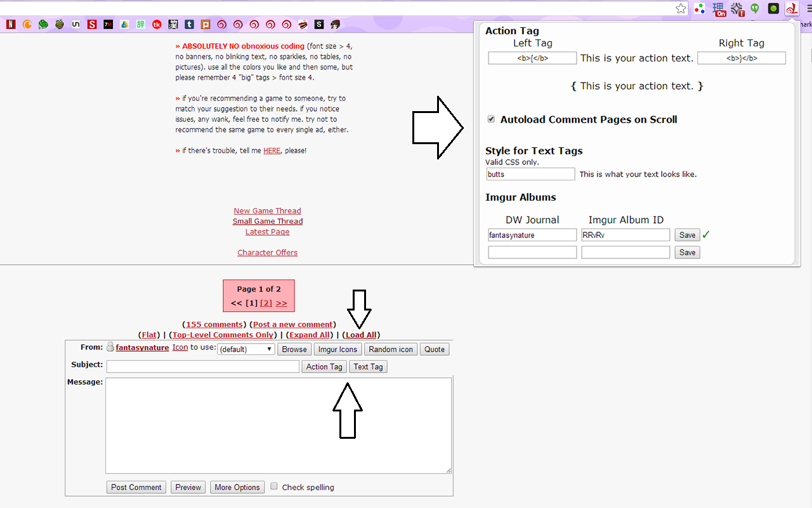Viewport: 812px width, 508px height.
Task: Focus the Right Tag input field
Action: point(742,58)
